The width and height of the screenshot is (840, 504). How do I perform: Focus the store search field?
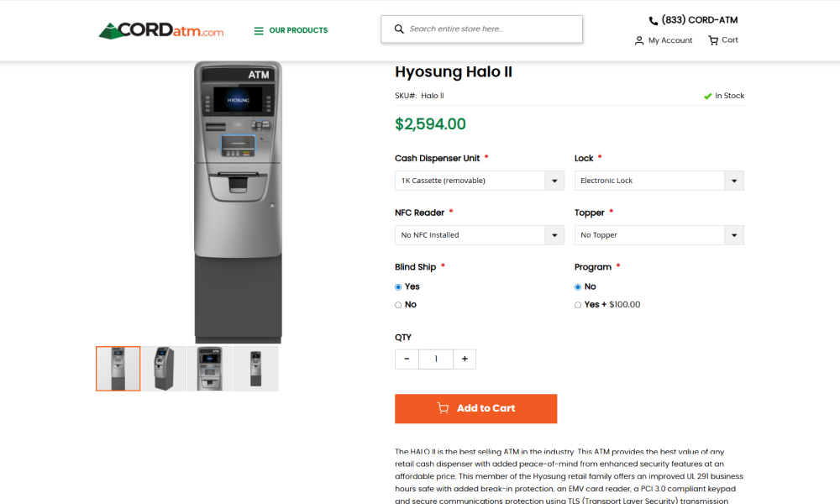coord(491,29)
